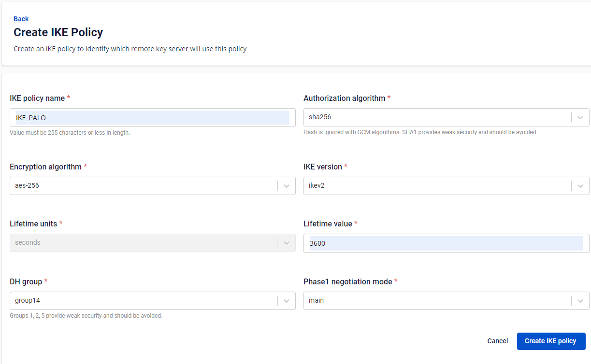
Task: Click the Encryption algorithm chevron arrow
Action: click(x=287, y=186)
